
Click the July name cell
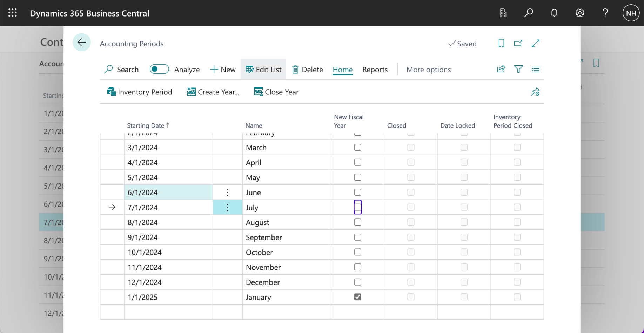tap(287, 208)
